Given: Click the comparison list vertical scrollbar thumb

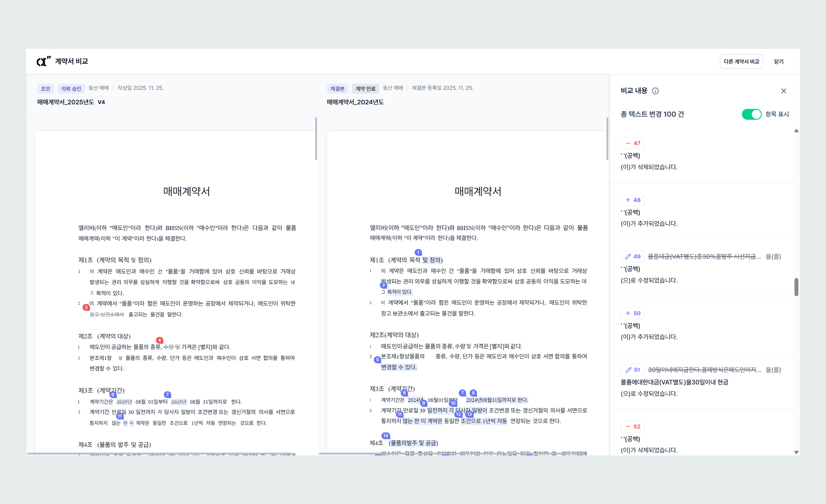Looking at the screenshot, I should pos(796,287).
